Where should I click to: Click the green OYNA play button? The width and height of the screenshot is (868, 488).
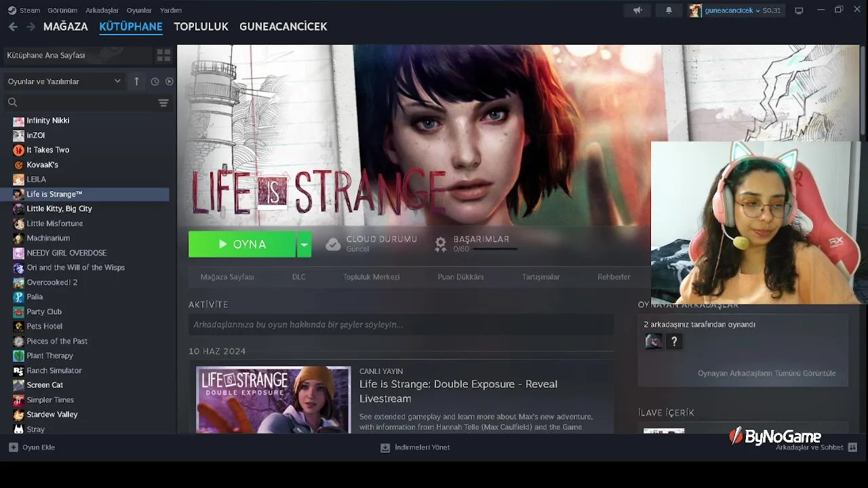[242, 244]
